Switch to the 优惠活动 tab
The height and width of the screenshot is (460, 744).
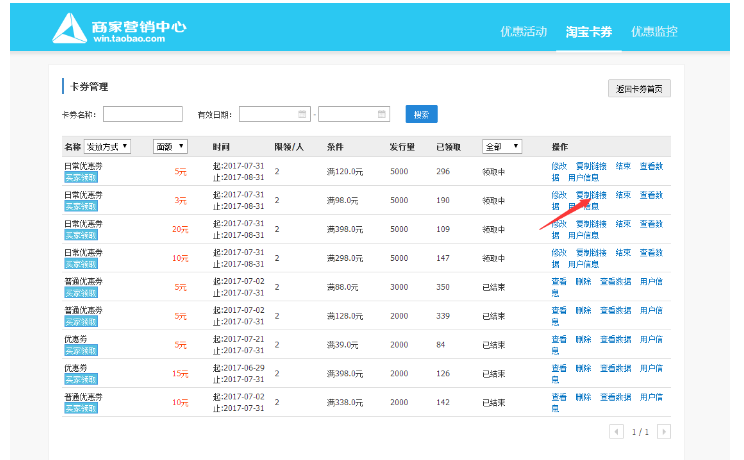click(523, 31)
